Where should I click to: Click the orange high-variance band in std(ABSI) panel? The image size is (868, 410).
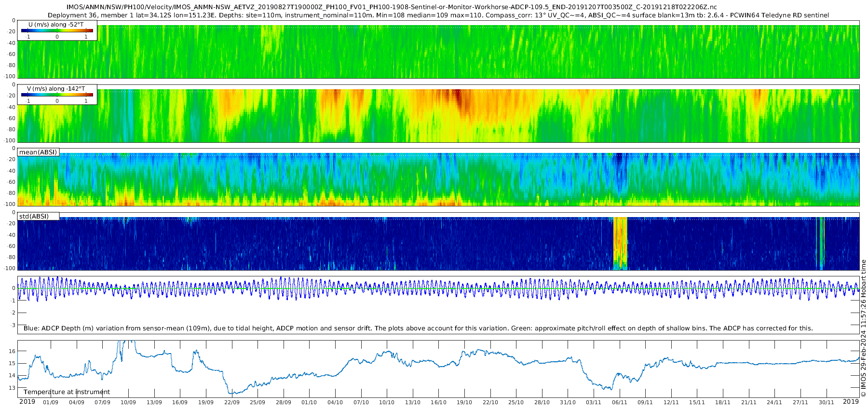(x=620, y=241)
